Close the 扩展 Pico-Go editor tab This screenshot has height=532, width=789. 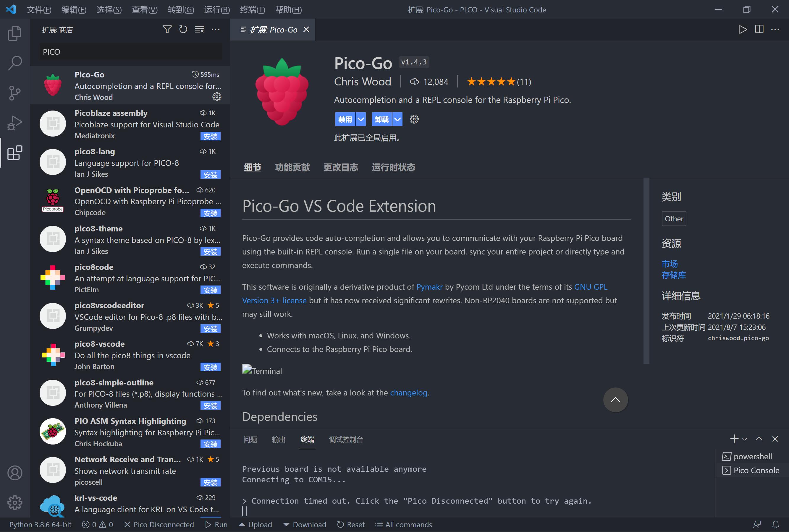[306, 30]
